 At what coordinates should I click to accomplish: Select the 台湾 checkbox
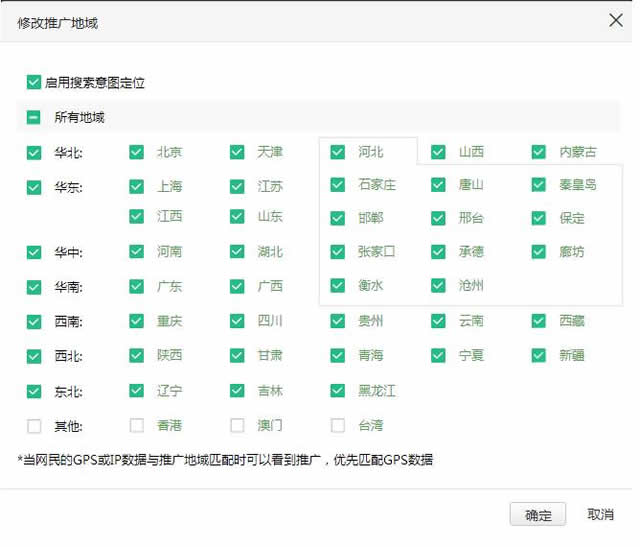[338, 425]
